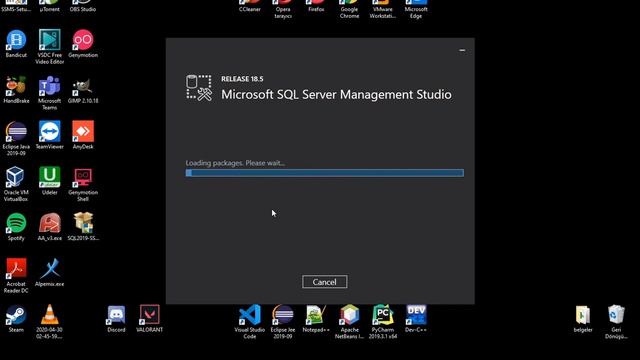This screenshot has height=360, width=640.
Task: Select Eclipse Jee 2019-09 icon
Action: click(x=283, y=315)
